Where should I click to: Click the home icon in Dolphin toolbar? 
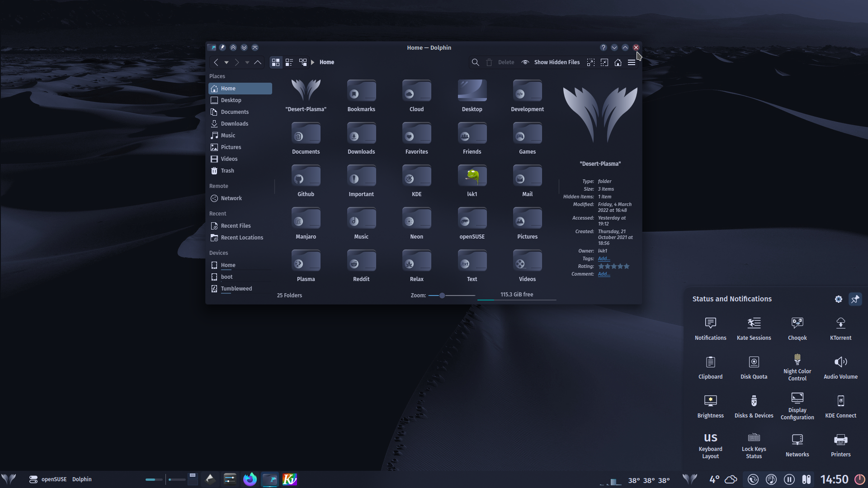point(618,62)
